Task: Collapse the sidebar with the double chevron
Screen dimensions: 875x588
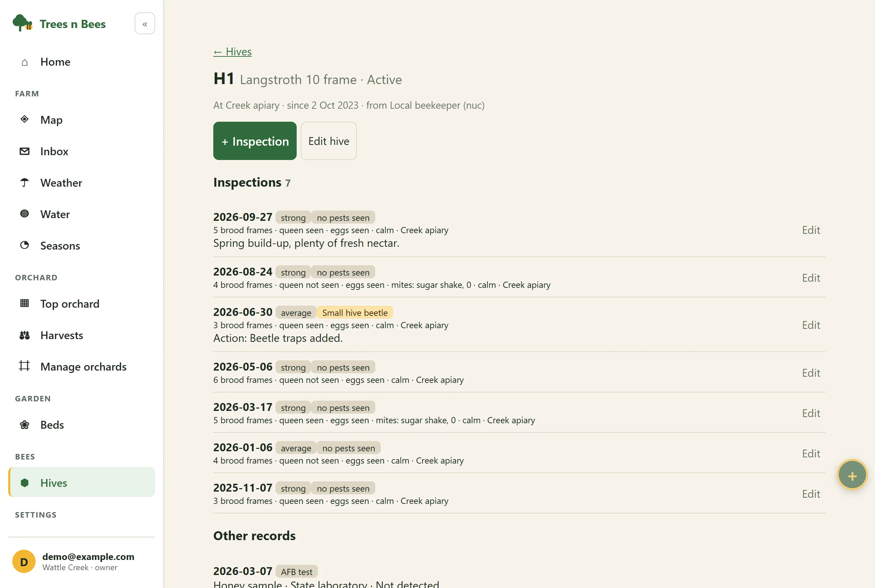Action: pos(145,24)
